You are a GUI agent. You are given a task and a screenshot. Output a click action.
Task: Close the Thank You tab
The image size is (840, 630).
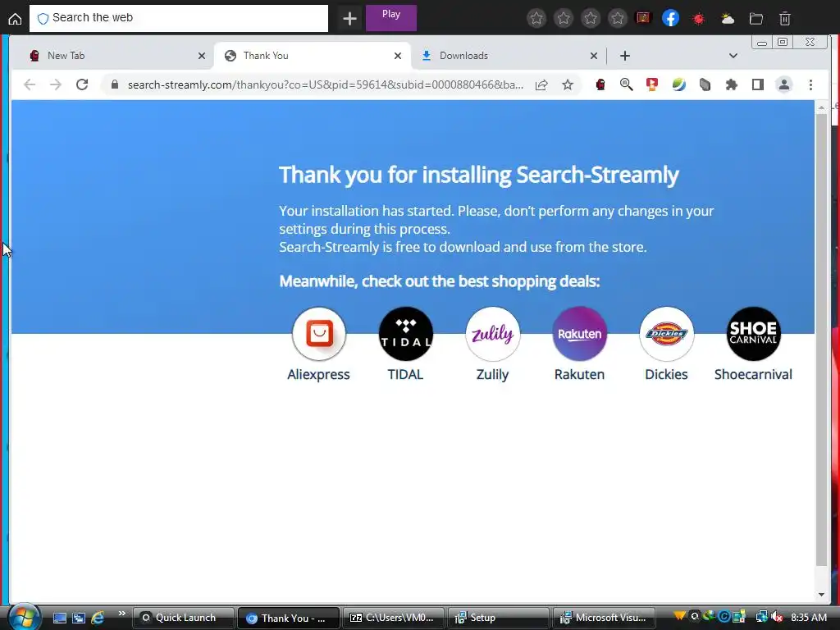(398, 56)
